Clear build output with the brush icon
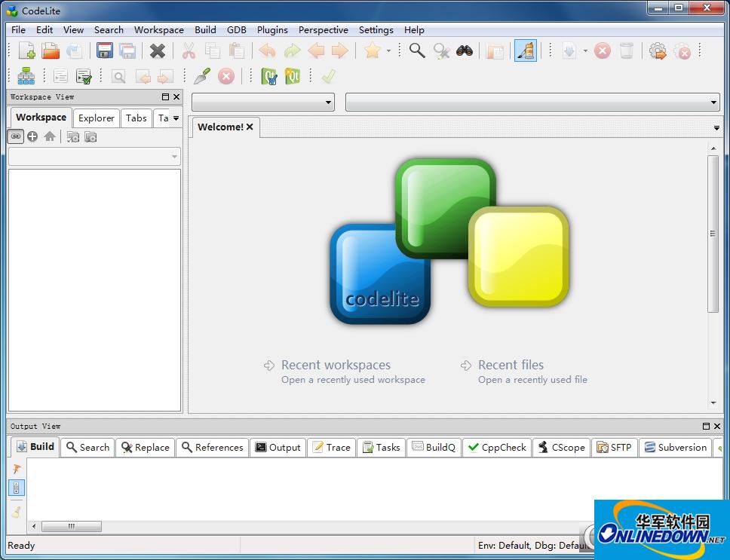 [x=17, y=512]
